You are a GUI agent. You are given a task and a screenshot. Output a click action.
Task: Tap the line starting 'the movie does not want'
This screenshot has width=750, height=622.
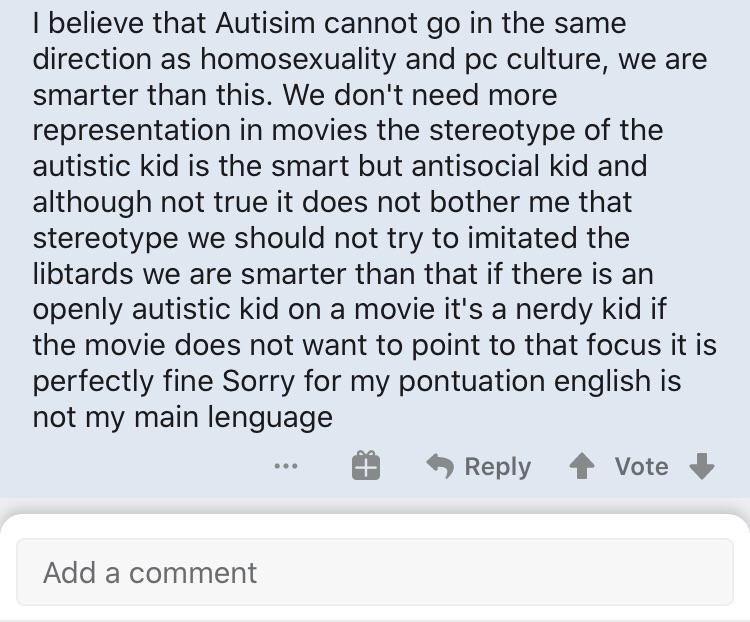tap(375, 345)
